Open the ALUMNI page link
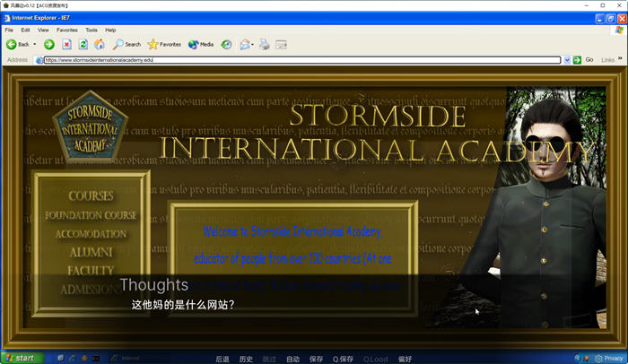Screen dimensions: 628x364 click(92, 252)
